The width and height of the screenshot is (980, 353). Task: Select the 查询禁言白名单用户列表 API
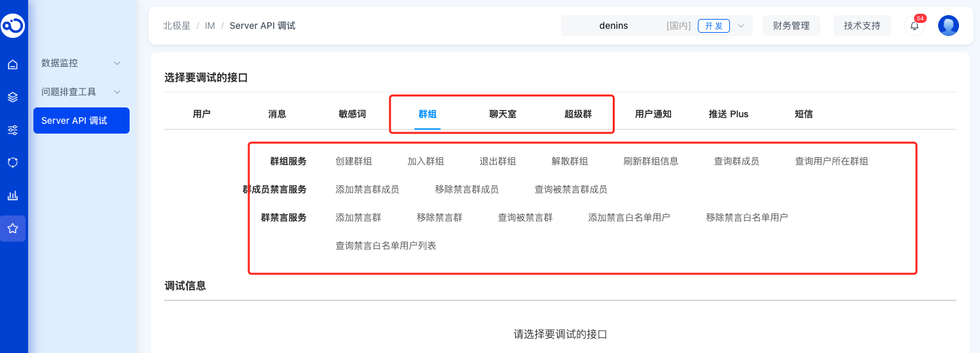pos(386,246)
